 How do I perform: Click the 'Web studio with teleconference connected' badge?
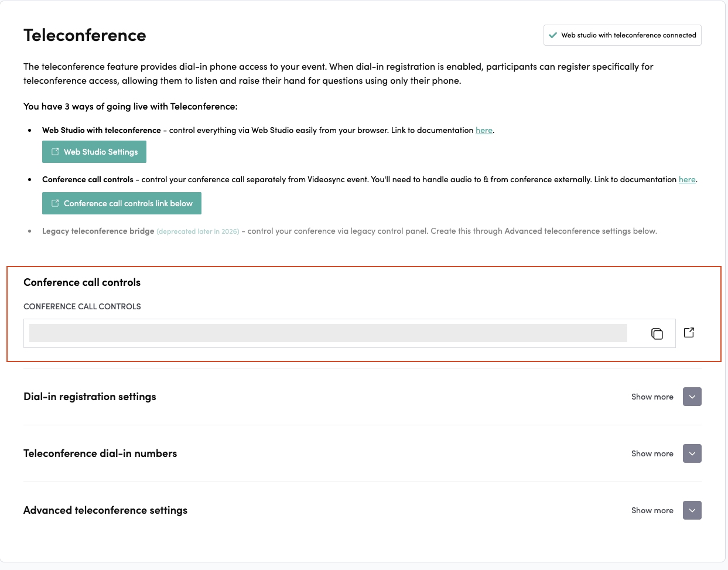[622, 35]
